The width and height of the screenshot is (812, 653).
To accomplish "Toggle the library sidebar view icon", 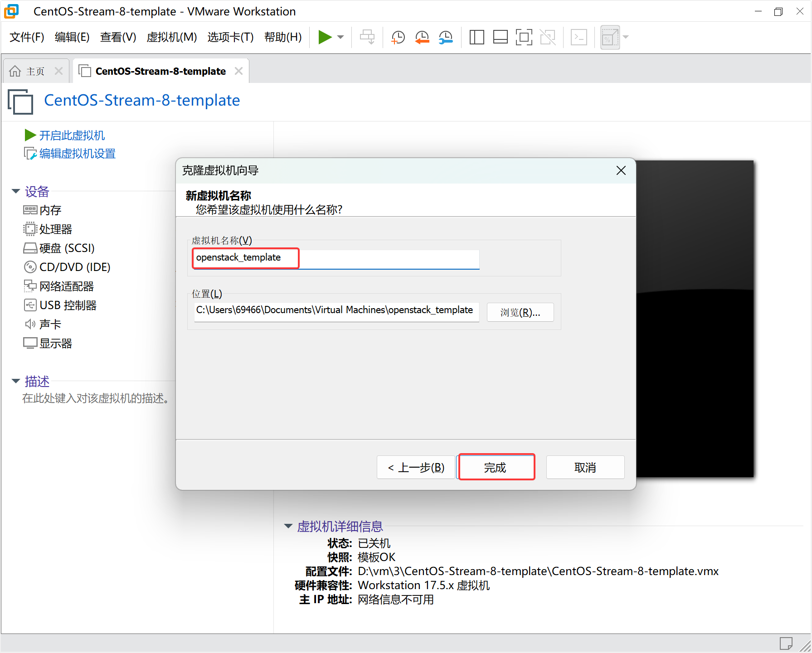I will [x=477, y=37].
